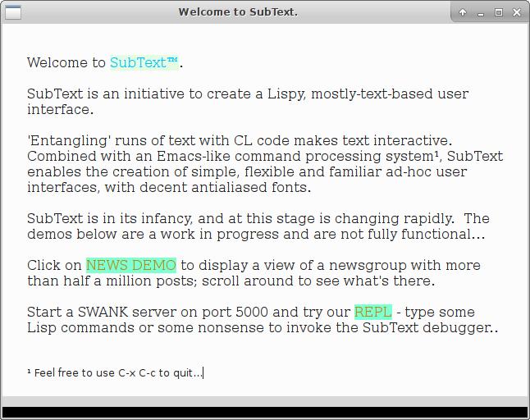This screenshot has width=530, height=420.
Task: Launch the NEWS DEMO link
Action: pyautogui.click(x=131, y=265)
